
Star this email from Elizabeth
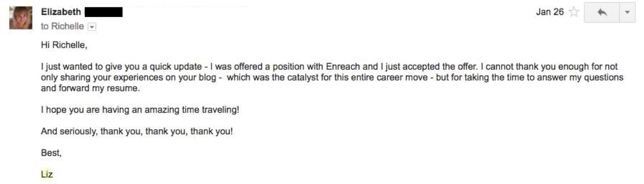[x=574, y=12]
